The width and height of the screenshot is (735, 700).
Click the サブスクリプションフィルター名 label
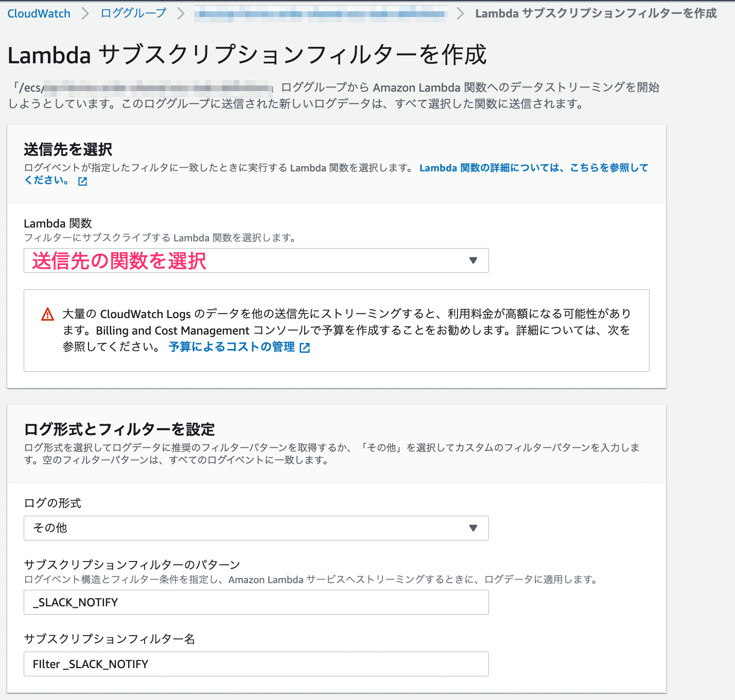coord(110,639)
